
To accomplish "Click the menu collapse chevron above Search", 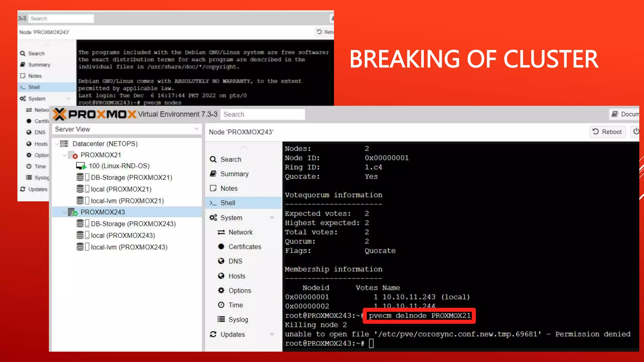I will click(x=244, y=148).
